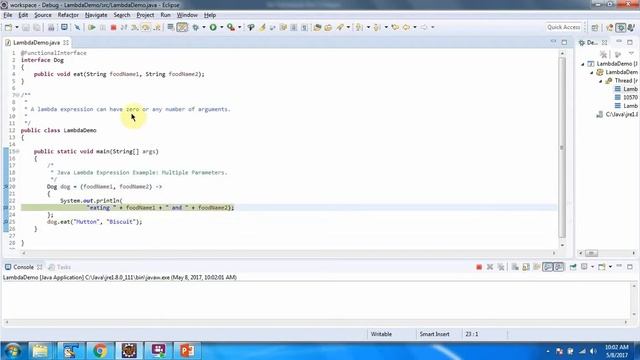Click the Open Perspective icon
640x360 pixels.
(x=595, y=27)
